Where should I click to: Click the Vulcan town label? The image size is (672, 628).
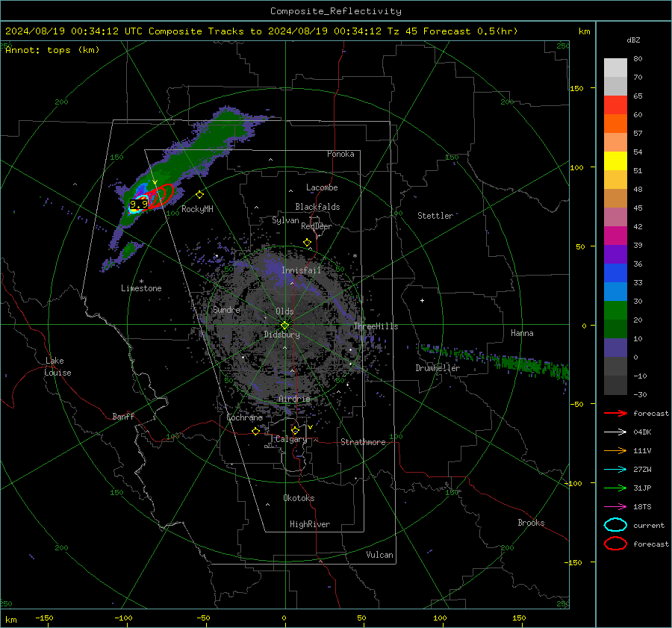coord(379,555)
